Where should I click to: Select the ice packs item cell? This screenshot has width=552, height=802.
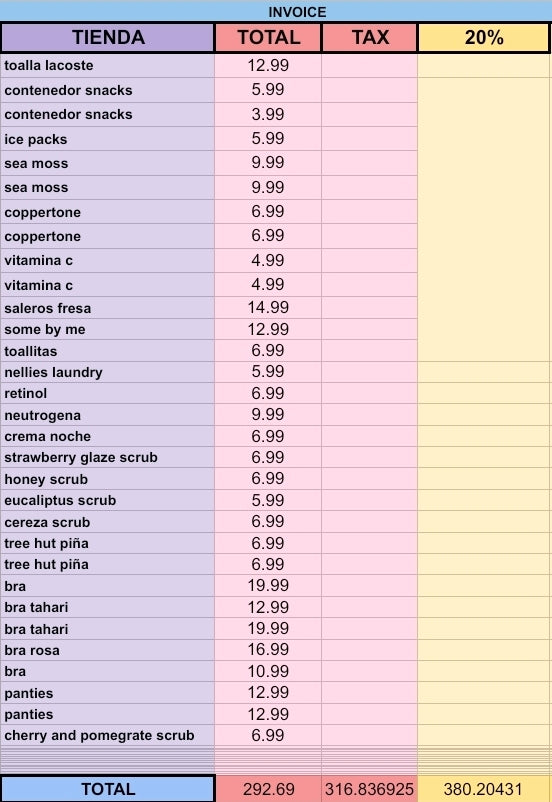click(x=107, y=139)
